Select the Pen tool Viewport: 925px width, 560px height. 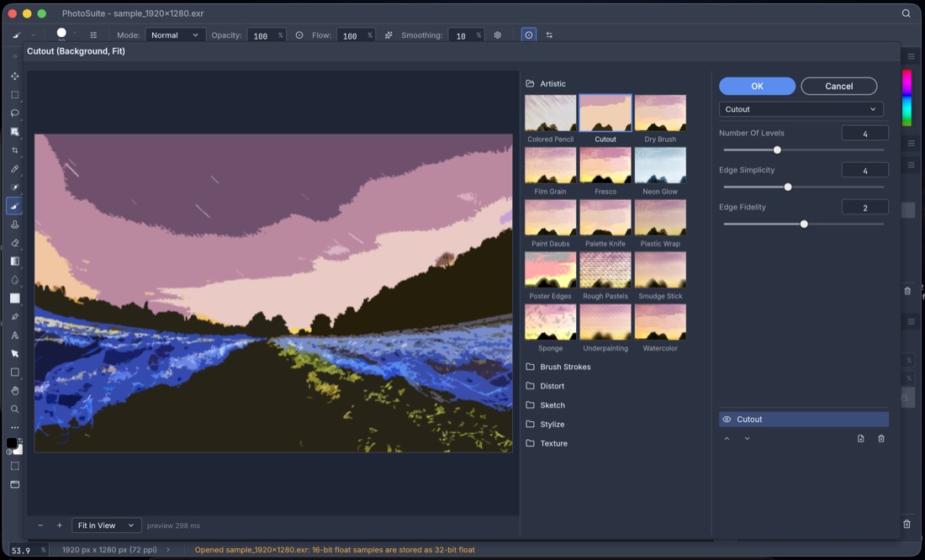15,317
